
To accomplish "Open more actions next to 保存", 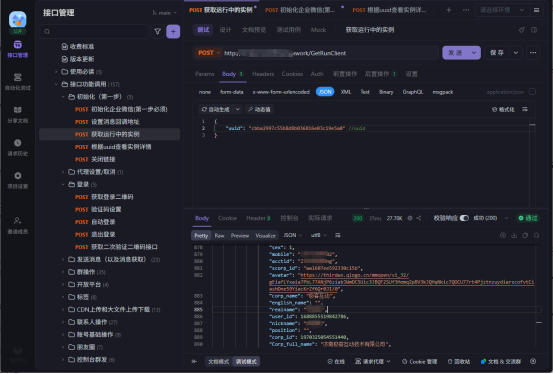I will click(533, 53).
